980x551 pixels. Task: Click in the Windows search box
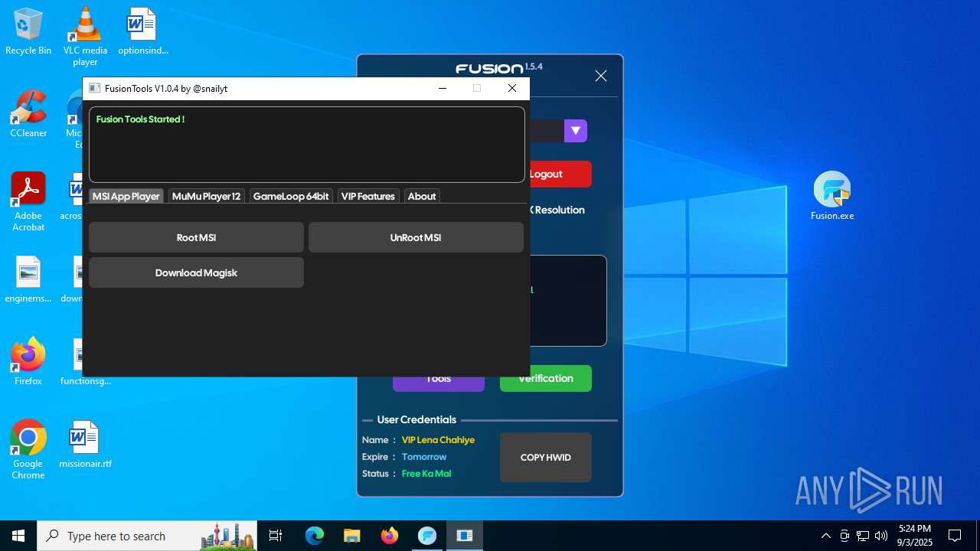[x=147, y=536]
